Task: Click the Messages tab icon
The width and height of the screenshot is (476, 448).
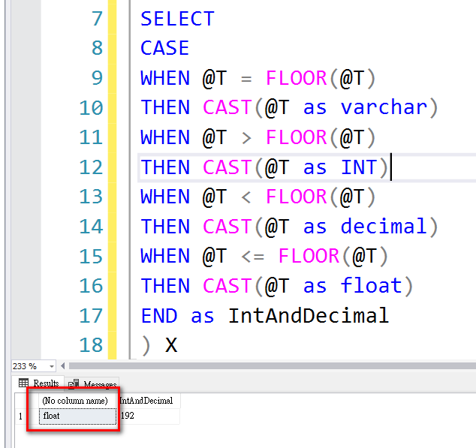Action: (74, 384)
